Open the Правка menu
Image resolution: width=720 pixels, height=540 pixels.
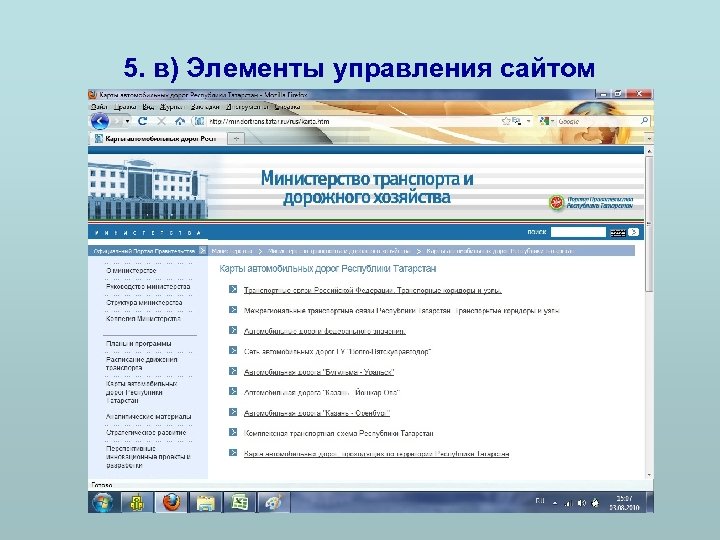[x=125, y=107]
